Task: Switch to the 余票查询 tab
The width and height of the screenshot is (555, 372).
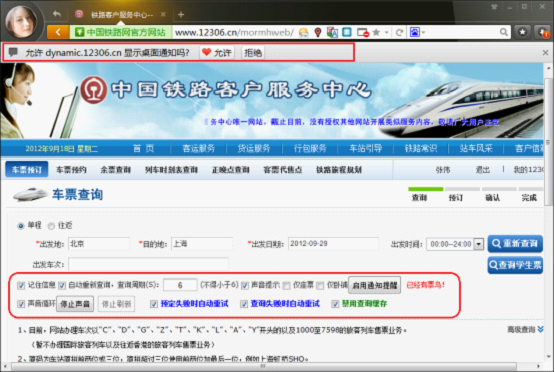Action: tap(115, 170)
